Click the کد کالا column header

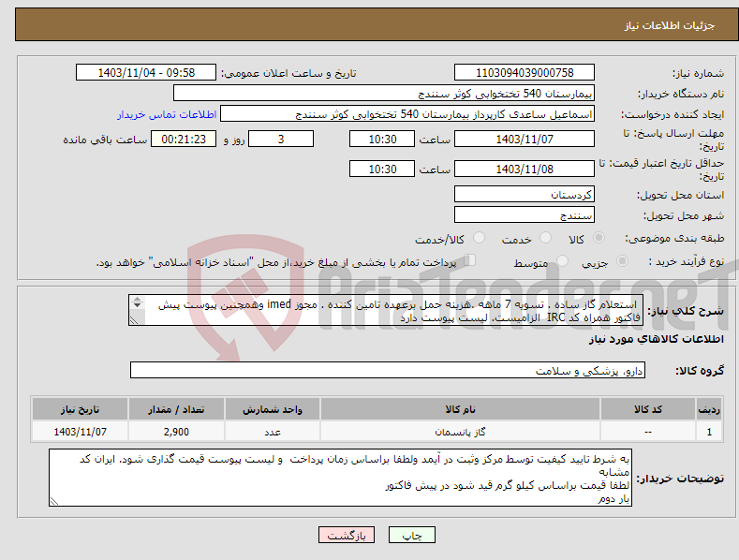click(648, 409)
